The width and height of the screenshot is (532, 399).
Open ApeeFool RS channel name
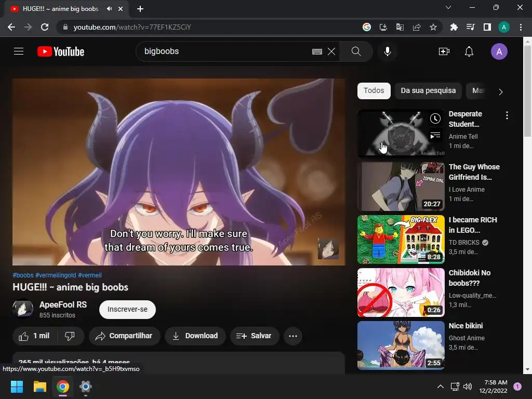pos(63,304)
